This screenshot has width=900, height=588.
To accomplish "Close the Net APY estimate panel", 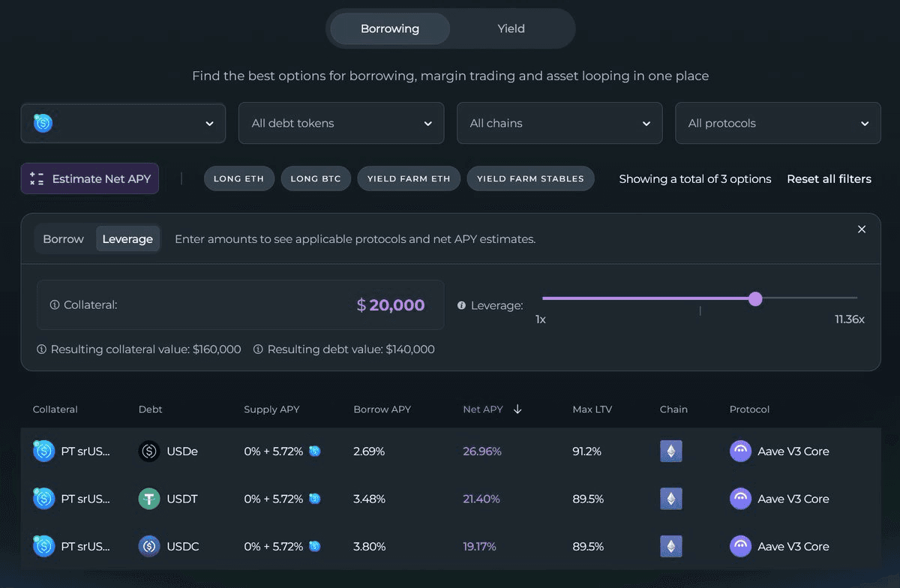I will 862,229.
